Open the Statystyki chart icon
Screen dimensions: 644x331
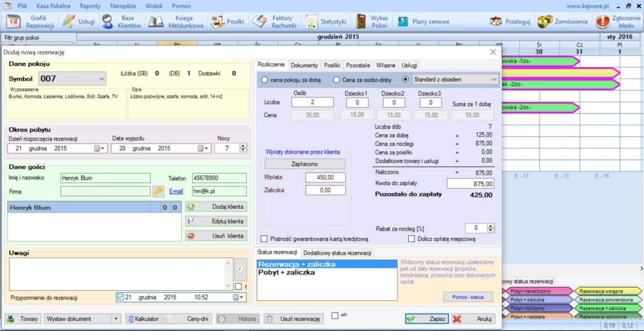312,21
